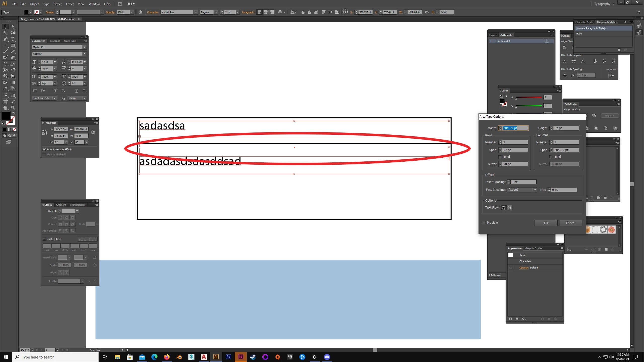Click OK in Area Type Options
The width and height of the screenshot is (644, 362).
(x=546, y=223)
